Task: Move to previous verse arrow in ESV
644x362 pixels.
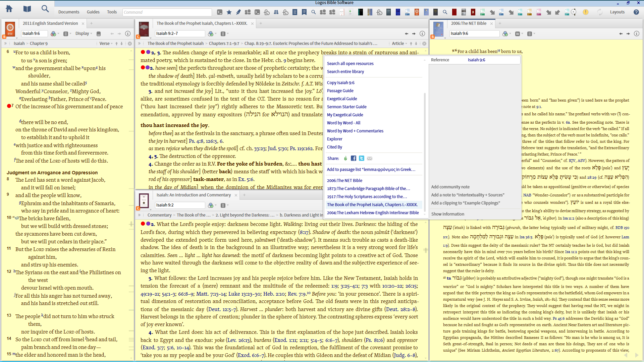Action: tap(116, 44)
